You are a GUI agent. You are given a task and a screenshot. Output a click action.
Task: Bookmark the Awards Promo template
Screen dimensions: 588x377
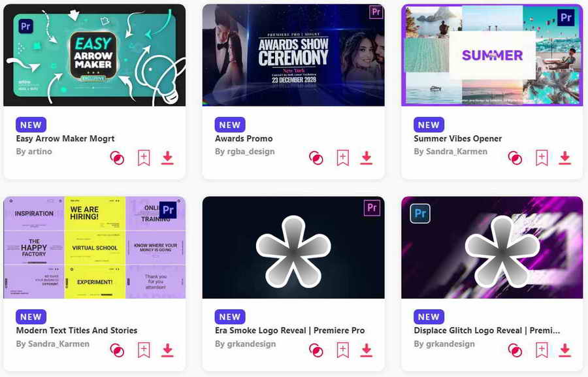click(x=343, y=158)
